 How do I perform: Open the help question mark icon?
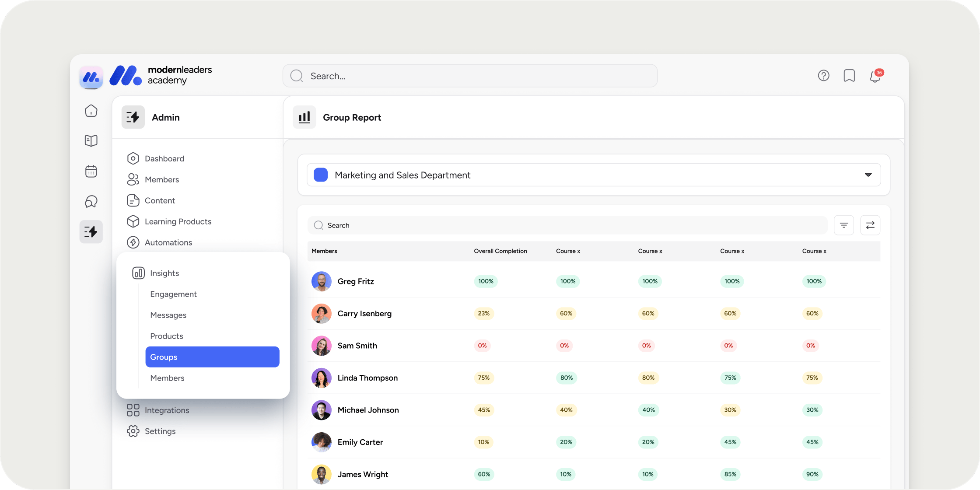click(x=823, y=76)
